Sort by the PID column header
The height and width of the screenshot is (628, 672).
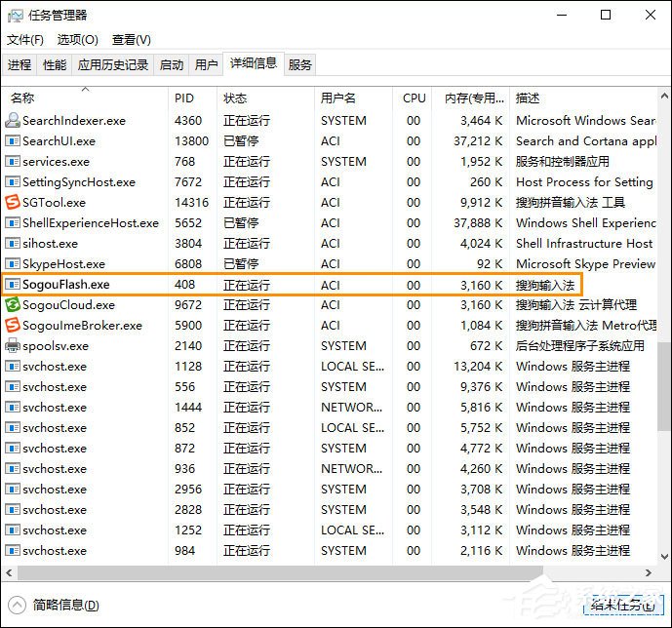(x=192, y=98)
